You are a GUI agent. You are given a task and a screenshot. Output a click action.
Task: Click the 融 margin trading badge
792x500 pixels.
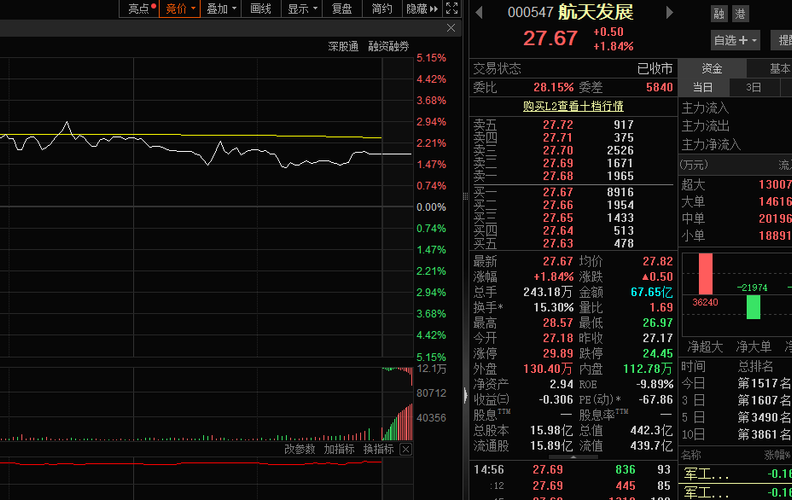719,14
